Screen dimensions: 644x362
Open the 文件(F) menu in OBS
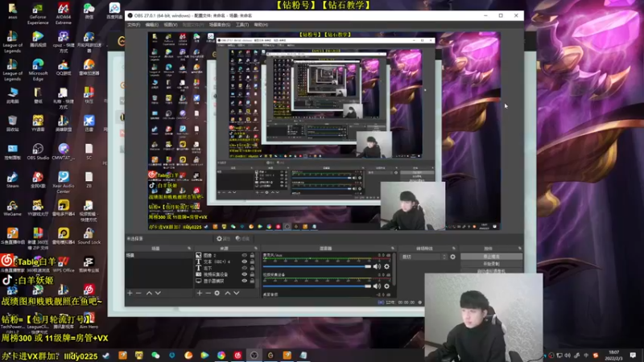pos(134,25)
